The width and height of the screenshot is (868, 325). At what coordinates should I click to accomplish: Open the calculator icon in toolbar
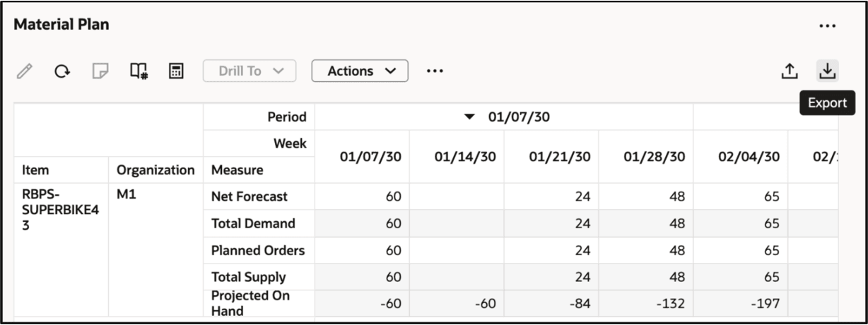coord(176,71)
